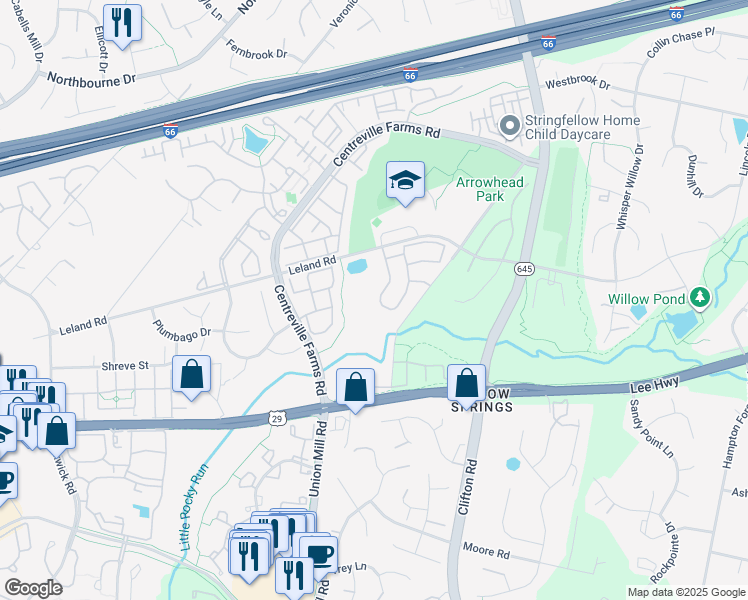Click the coffee cup marker at left edge
748x600 pixels.
pyautogui.click(x=5, y=483)
